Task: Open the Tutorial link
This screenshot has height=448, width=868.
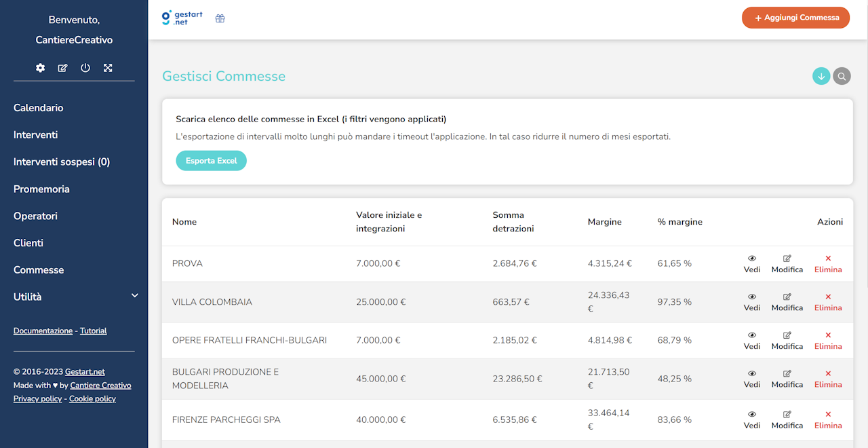Action: (x=93, y=331)
